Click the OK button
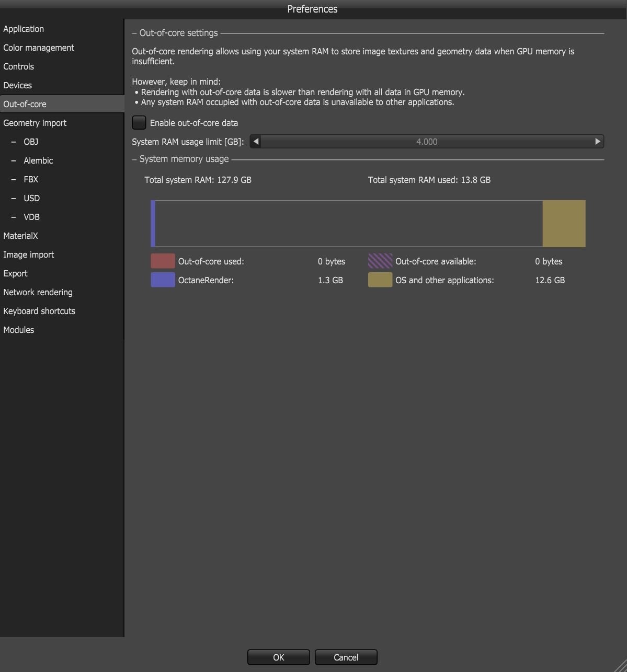 (x=278, y=657)
